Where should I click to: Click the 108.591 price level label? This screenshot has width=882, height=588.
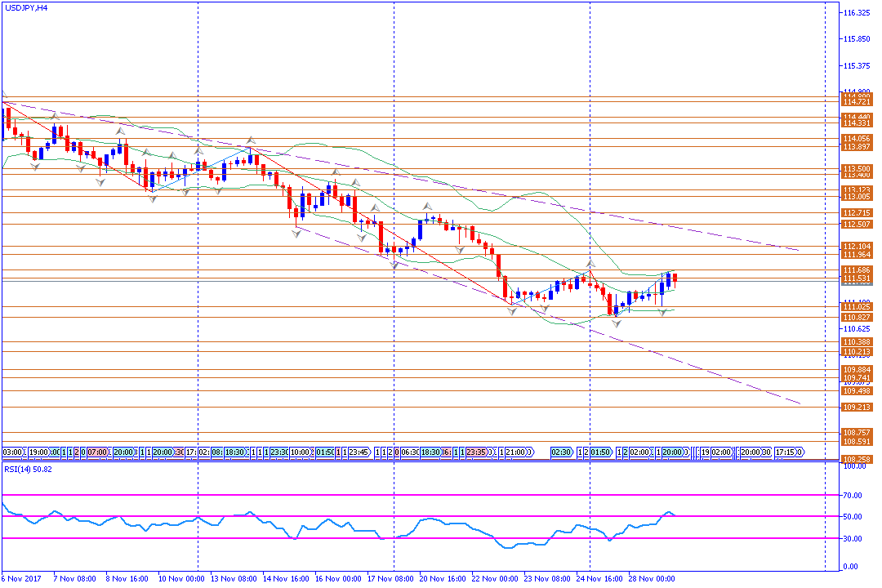pos(857,442)
